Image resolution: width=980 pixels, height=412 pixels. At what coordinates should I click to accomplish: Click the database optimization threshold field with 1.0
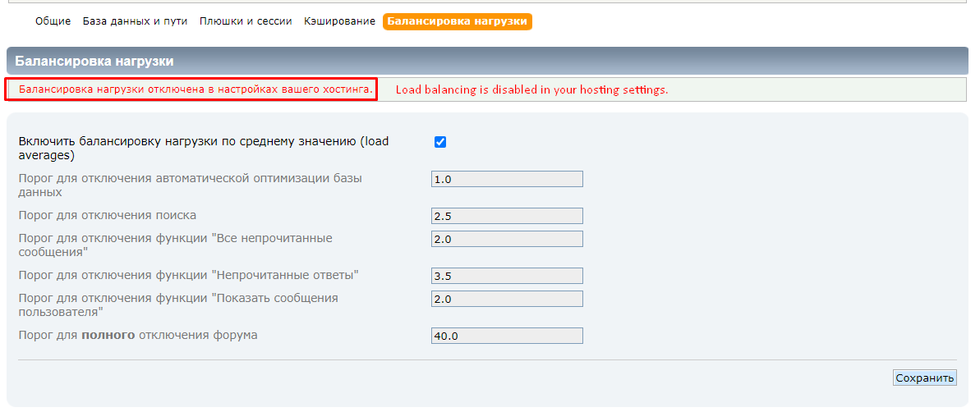click(x=506, y=179)
